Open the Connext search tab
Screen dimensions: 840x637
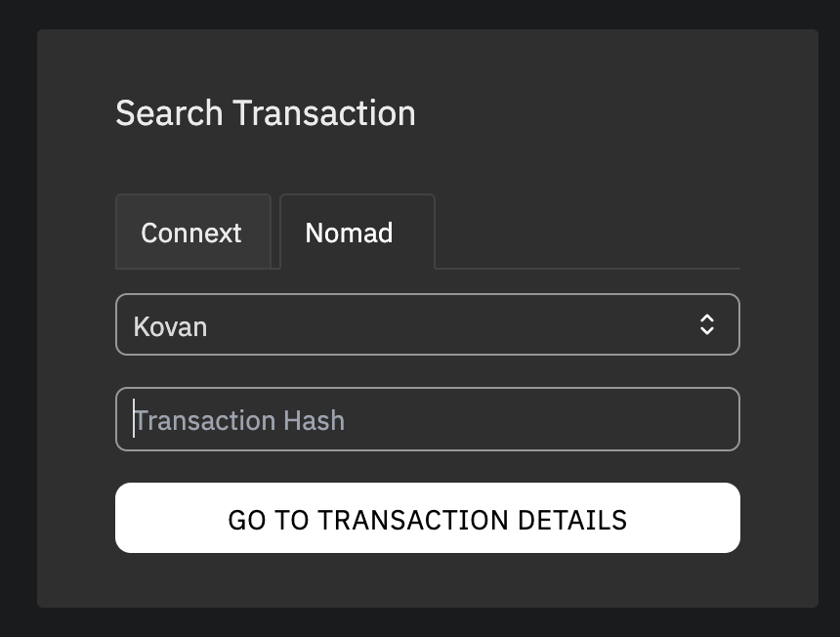[191, 233]
